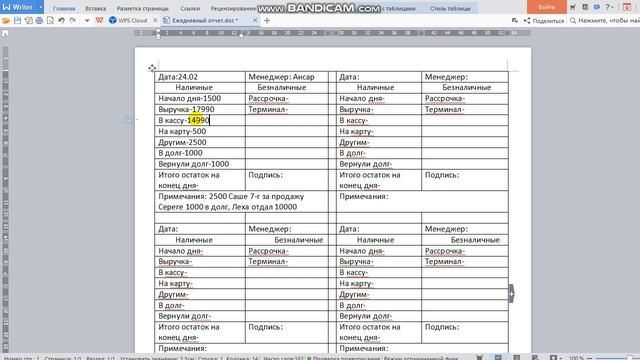This screenshot has height=360, width=640.
Task: Open the eye protection mode dropdown icon
Action: pyautogui.click(x=555, y=358)
